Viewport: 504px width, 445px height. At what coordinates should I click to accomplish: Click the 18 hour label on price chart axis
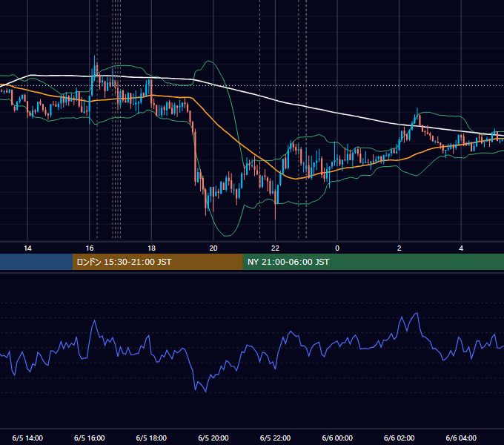151,248
